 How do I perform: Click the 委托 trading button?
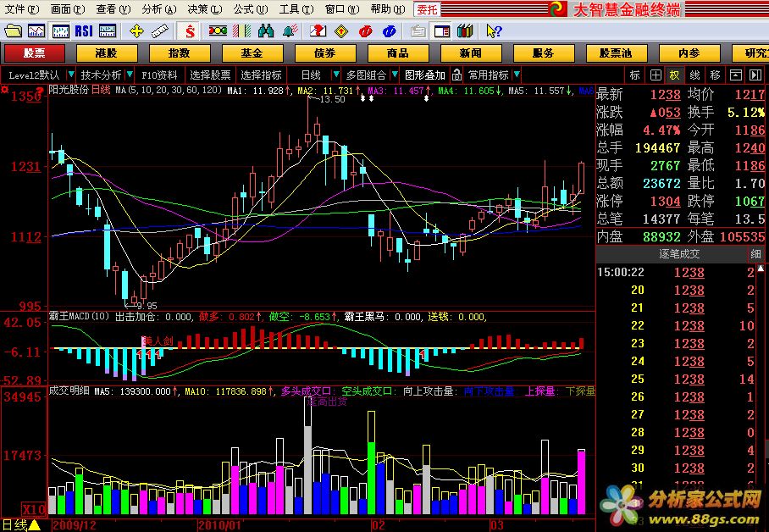click(427, 9)
